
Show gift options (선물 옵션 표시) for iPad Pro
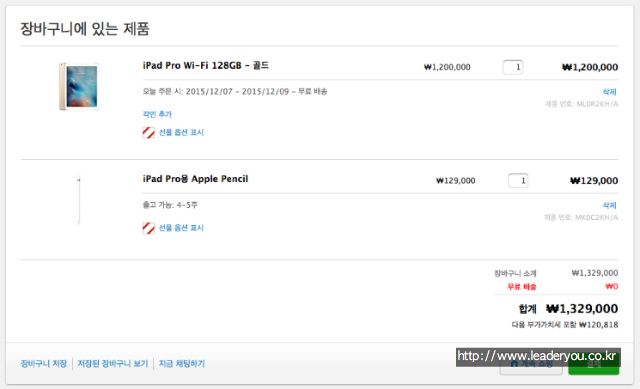coord(181,132)
